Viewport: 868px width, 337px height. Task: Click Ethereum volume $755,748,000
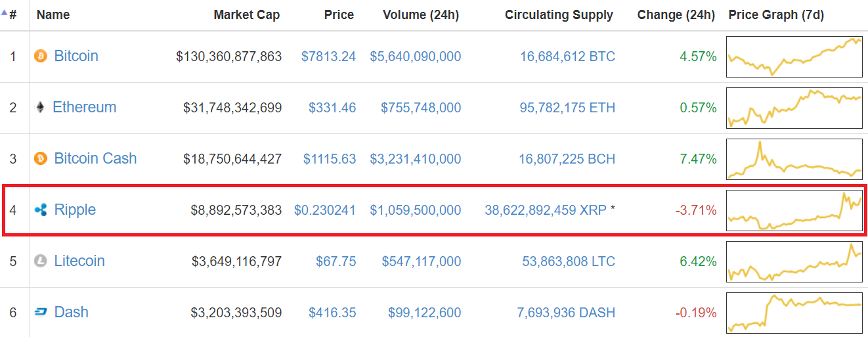click(421, 108)
